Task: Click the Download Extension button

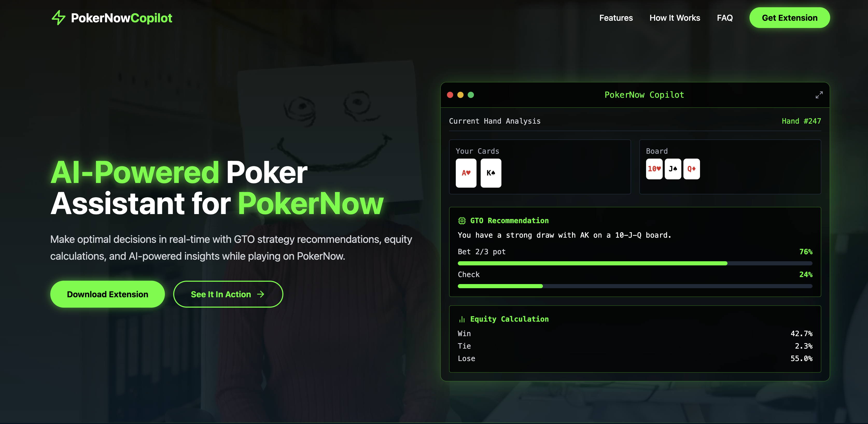Action: (x=108, y=294)
